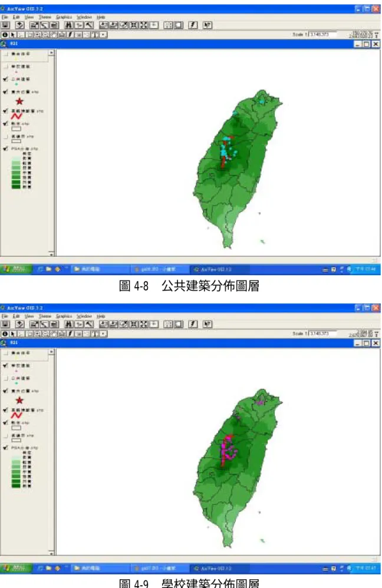Click legend scroll-up arrow in 圖 4-8 window

click(51, 53)
